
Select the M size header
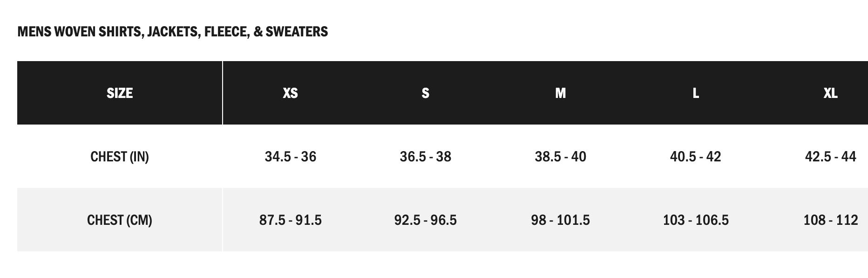[x=560, y=93]
